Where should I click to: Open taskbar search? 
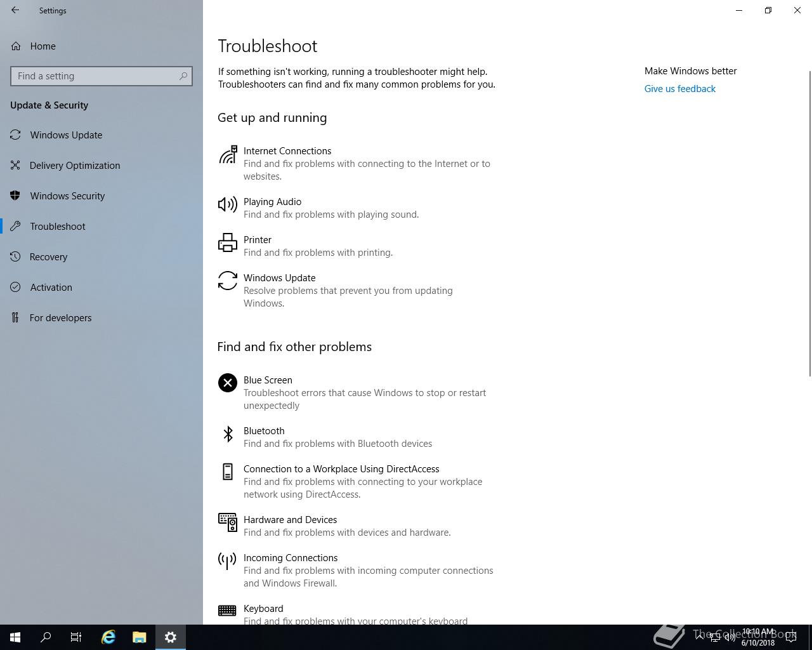click(x=46, y=637)
